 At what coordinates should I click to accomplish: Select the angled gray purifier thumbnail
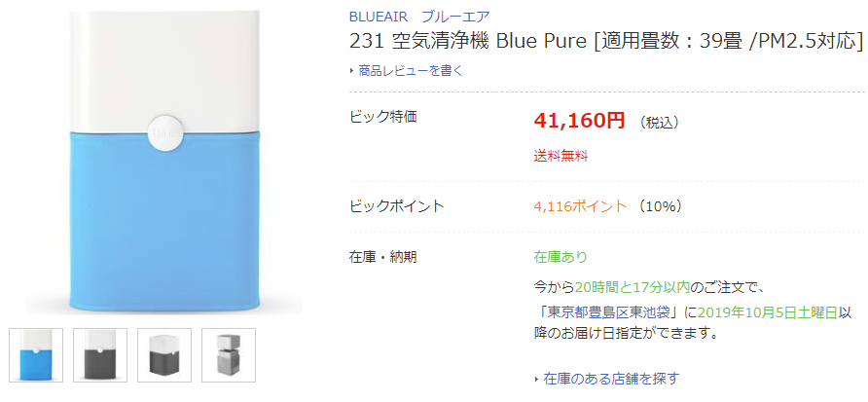click(164, 355)
